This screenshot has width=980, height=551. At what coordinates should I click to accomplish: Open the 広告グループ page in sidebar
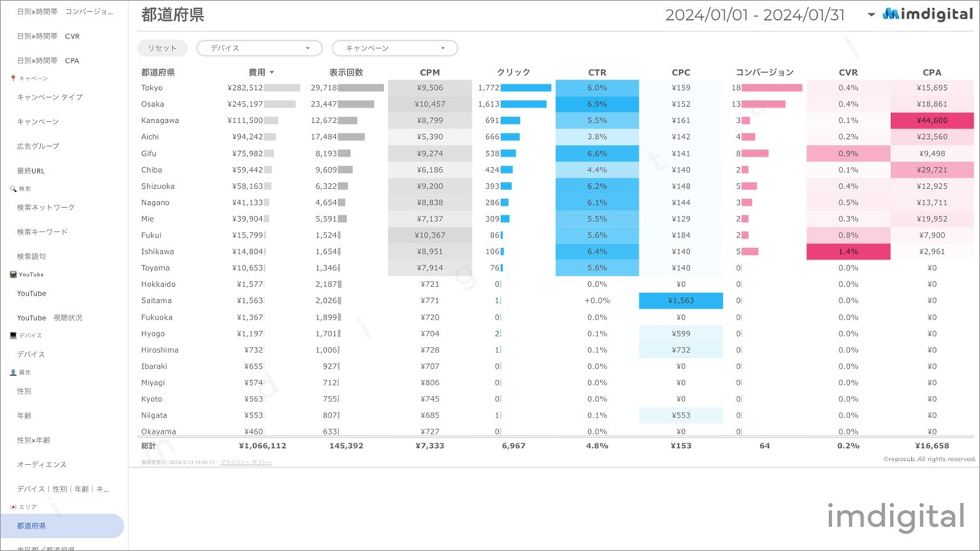(x=38, y=146)
